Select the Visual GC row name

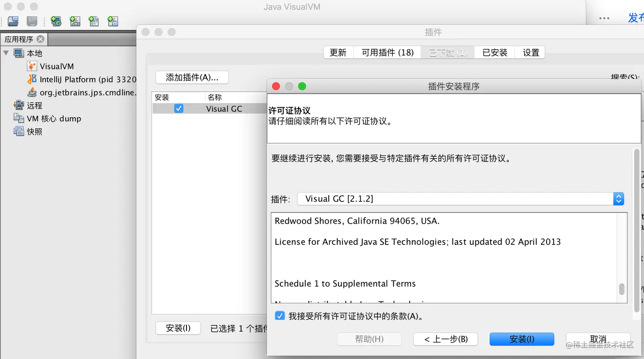point(224,109)
